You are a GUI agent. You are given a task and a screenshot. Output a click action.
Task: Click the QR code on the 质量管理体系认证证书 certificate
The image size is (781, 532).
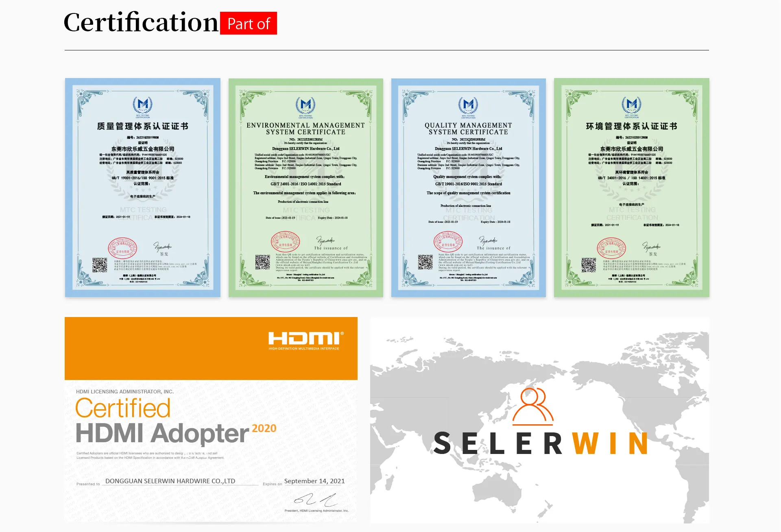[x=100, y=265]
